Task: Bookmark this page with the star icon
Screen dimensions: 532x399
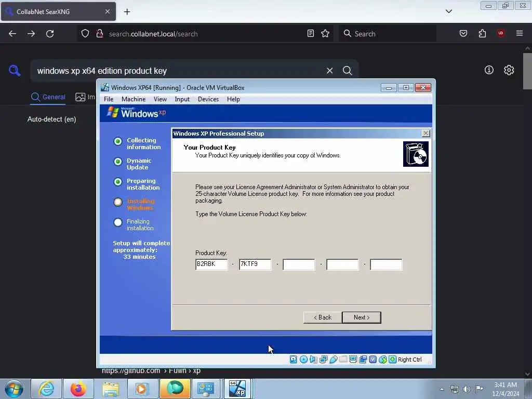Action: tap(325, 33)
